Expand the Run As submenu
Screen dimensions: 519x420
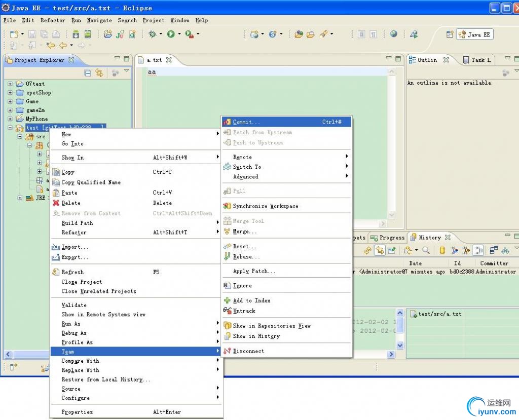(136, 323)
